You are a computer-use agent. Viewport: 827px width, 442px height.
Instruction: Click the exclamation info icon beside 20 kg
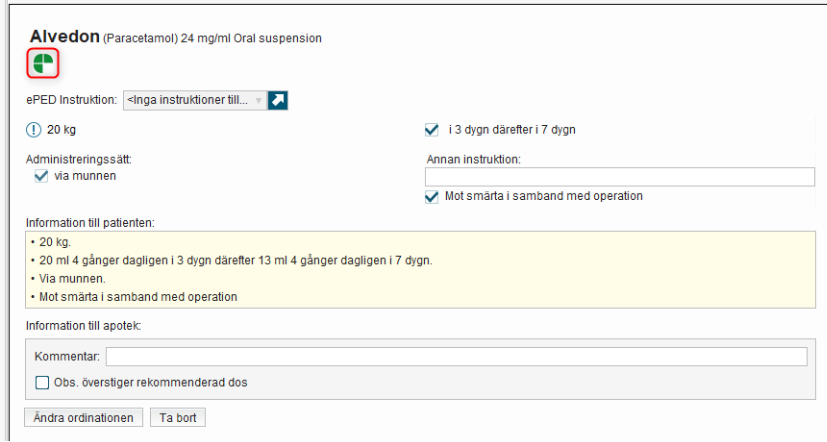pyautogui.click(x=33, y=129)
